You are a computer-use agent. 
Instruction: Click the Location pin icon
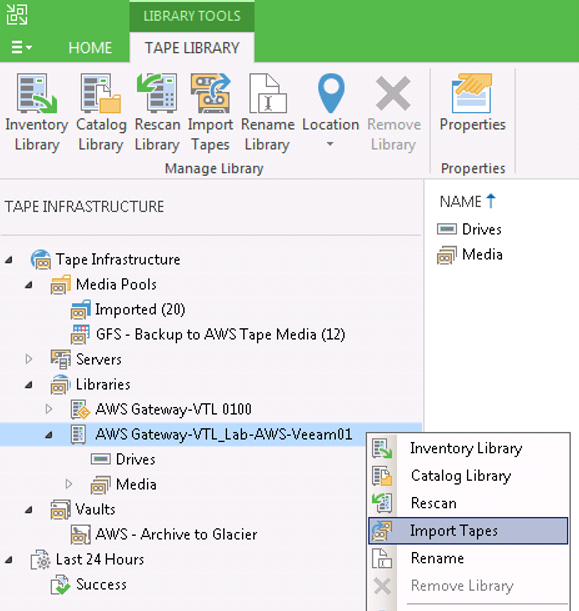coord(331,94)
